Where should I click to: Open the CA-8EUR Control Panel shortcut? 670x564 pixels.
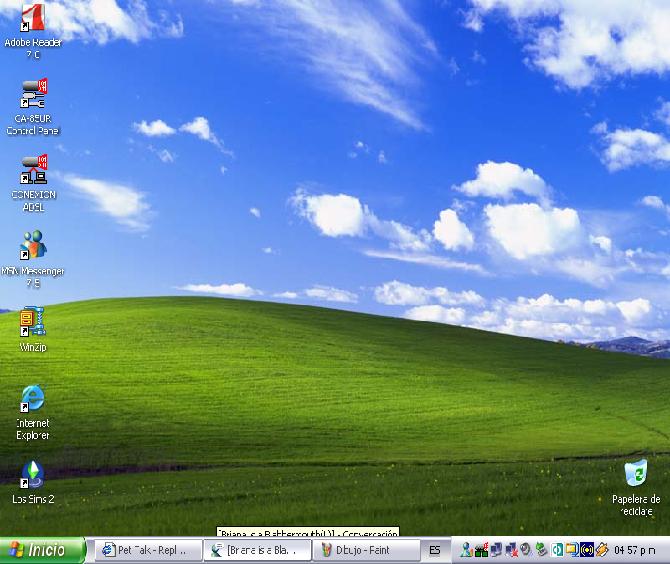[x=33, y=107]
